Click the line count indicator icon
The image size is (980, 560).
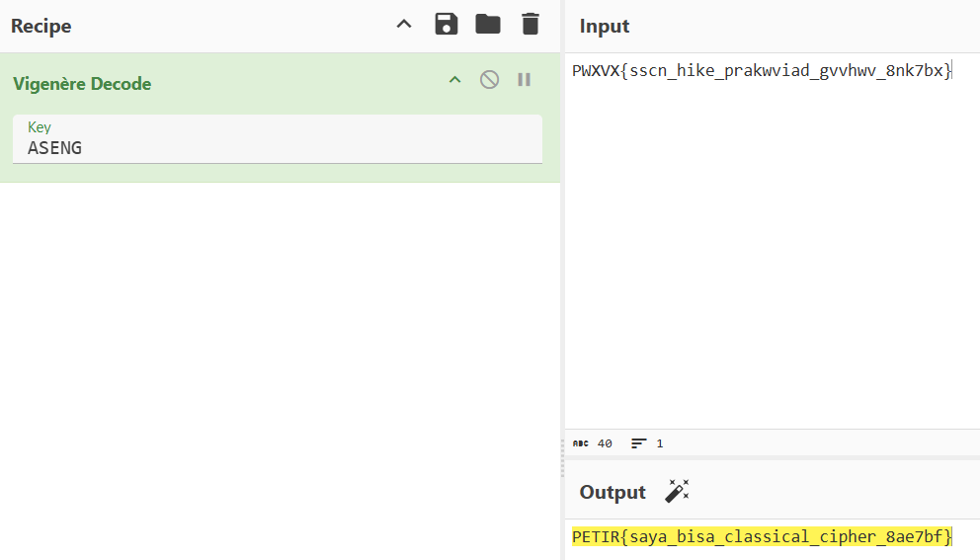tap(638, 443)
